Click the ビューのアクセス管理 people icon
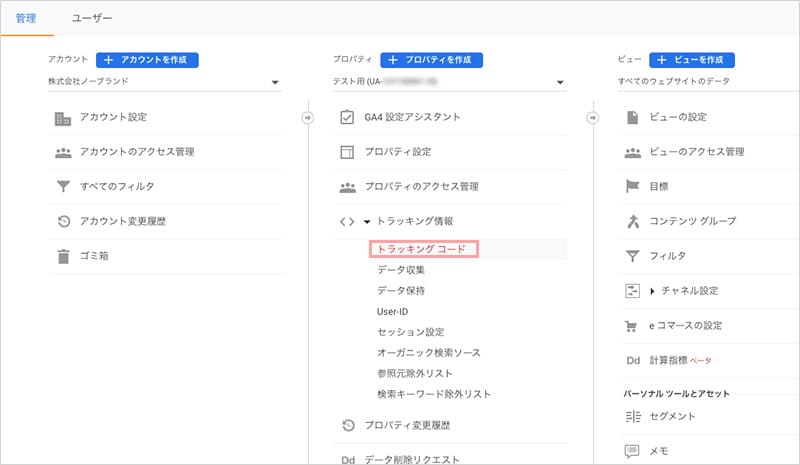 [x=633, y=152]
